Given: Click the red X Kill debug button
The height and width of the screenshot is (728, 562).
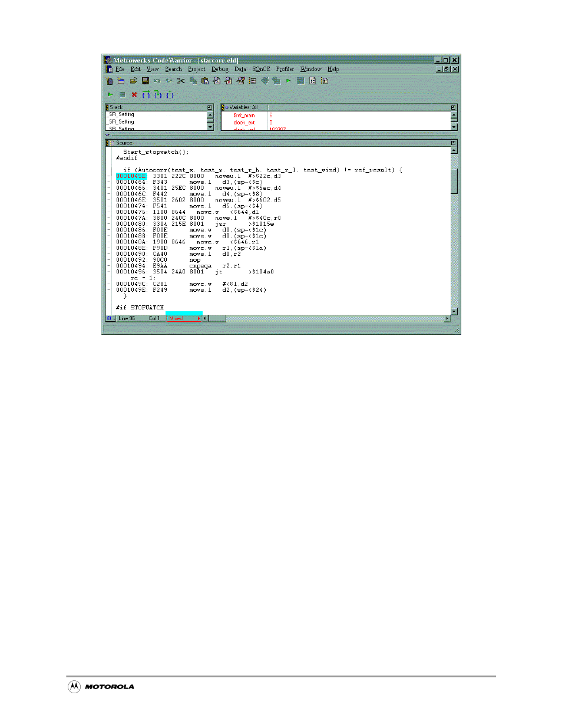Looking at the screenshot, I should coord(134,94).
